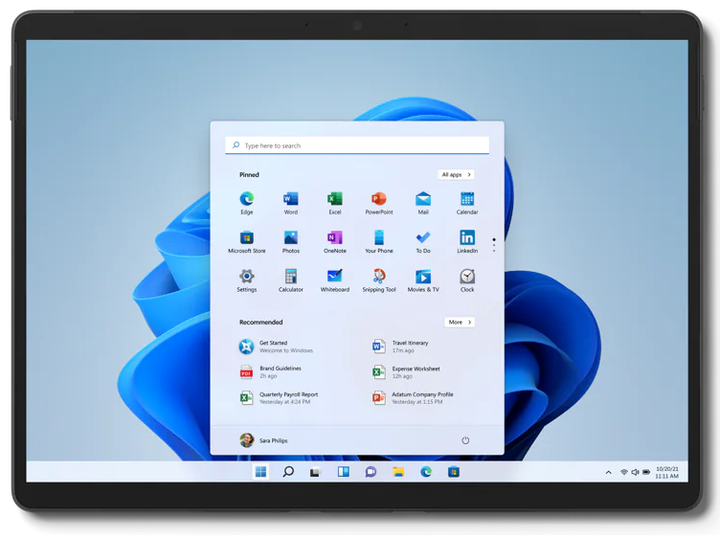Open the Your Phone app
The image size is (720, 536).
379,242
